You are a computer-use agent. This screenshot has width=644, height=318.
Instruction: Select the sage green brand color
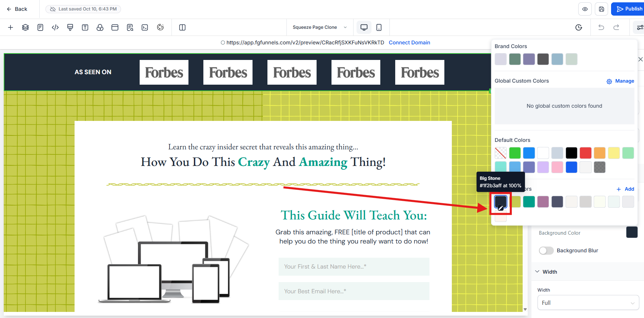(x=515, y=59)
